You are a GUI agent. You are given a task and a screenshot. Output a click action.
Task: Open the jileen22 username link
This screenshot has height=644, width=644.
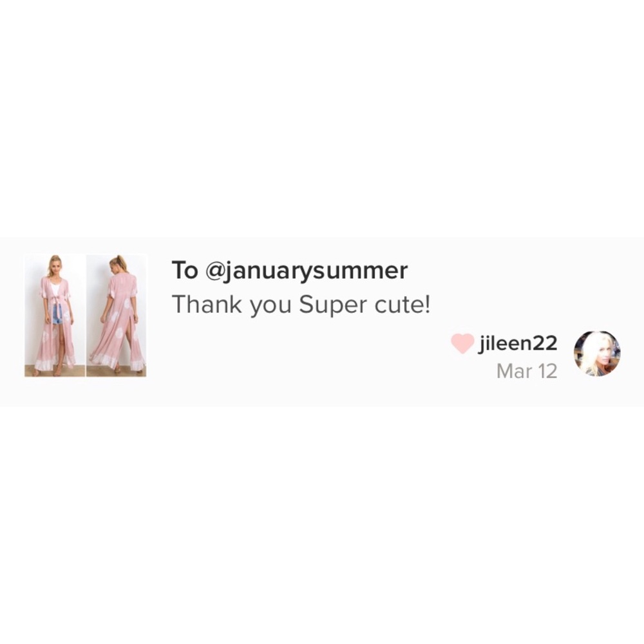coord(518,343)
